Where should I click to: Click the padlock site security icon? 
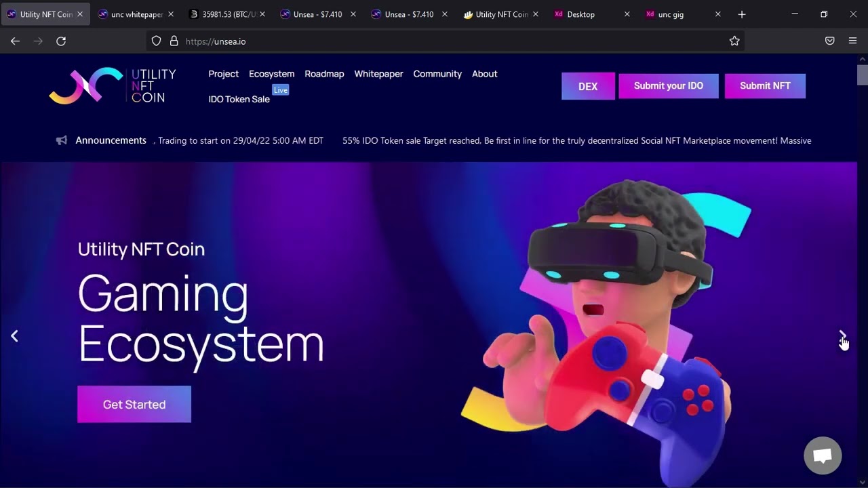point(174,41)
